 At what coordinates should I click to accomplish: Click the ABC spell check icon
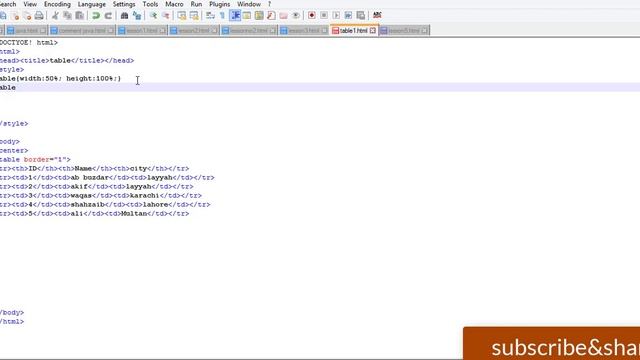click(x=377, y=15)
